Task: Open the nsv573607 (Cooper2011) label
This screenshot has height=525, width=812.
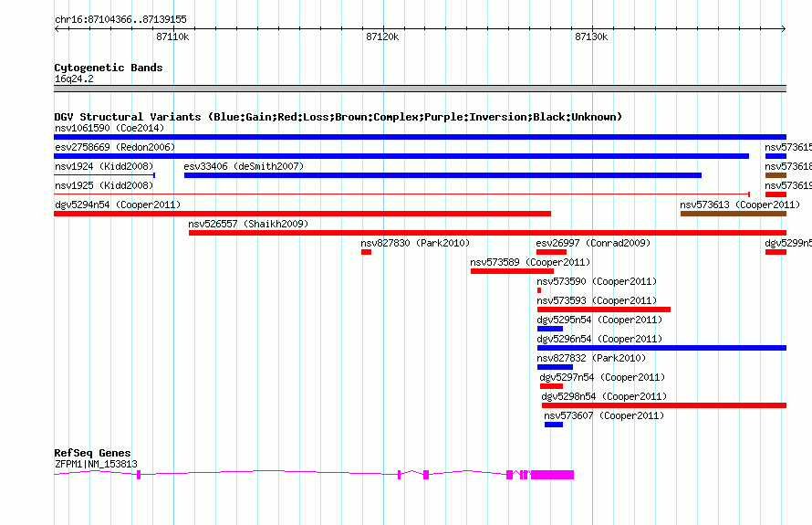Action: coord(604,415)
